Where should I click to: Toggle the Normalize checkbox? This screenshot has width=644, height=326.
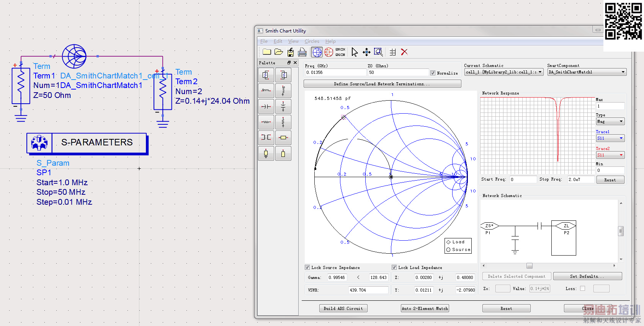(433, 73)
